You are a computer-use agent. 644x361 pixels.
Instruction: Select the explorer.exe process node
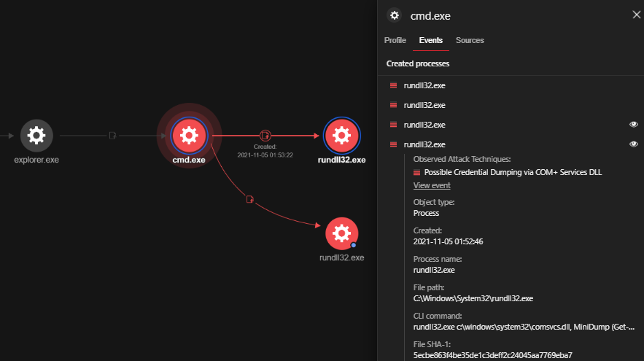tap(36, 135)
